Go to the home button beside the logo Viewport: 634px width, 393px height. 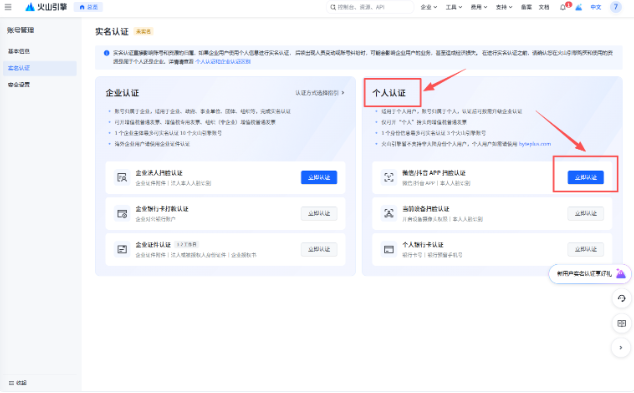pos(89,7)
